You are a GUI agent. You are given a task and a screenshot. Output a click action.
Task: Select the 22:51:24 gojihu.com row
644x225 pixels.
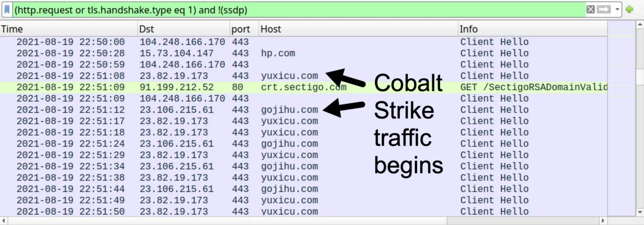pyautogui.click(x=304, y=143)
